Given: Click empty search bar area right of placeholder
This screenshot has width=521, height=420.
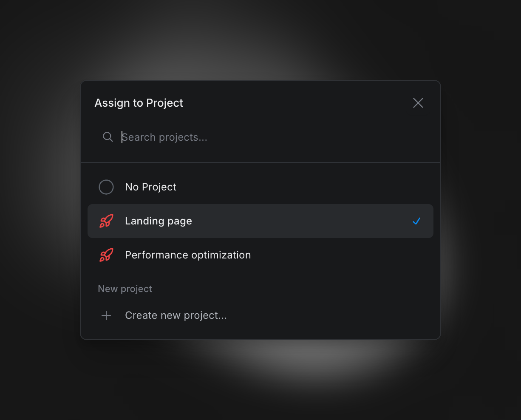Looking at the screenshot, I should (319, 137).
